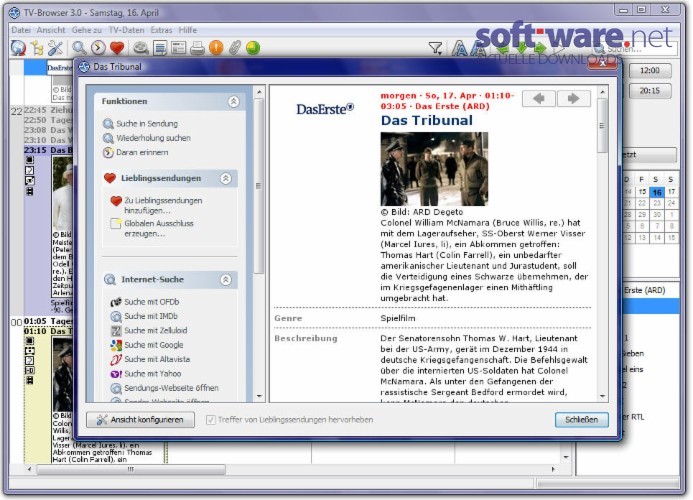Screen dimensions: 693x500
Task: Go to previous program with left arrow
Action: click(x=538, y=99)
